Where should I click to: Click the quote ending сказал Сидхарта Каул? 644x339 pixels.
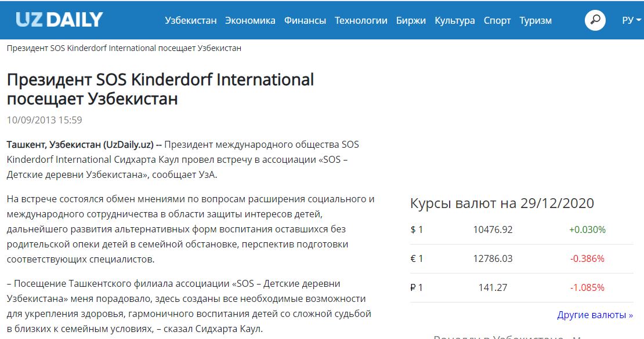point(189,306)
